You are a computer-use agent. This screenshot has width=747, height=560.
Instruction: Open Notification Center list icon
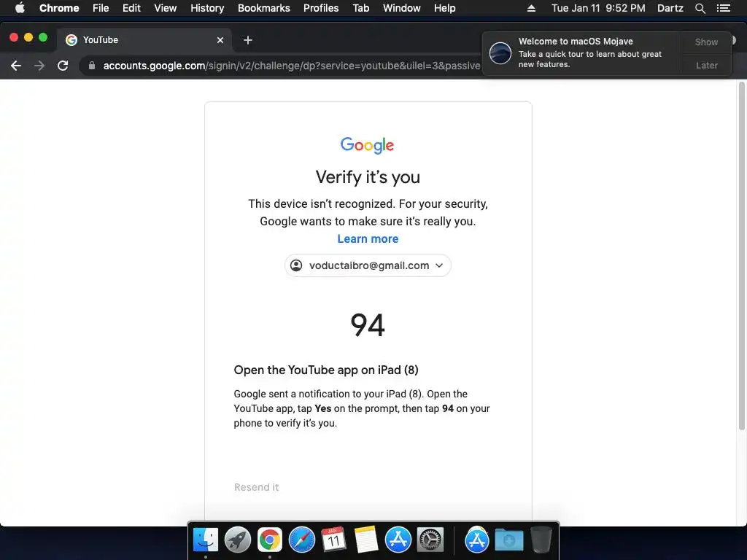(x=724, y=8)
